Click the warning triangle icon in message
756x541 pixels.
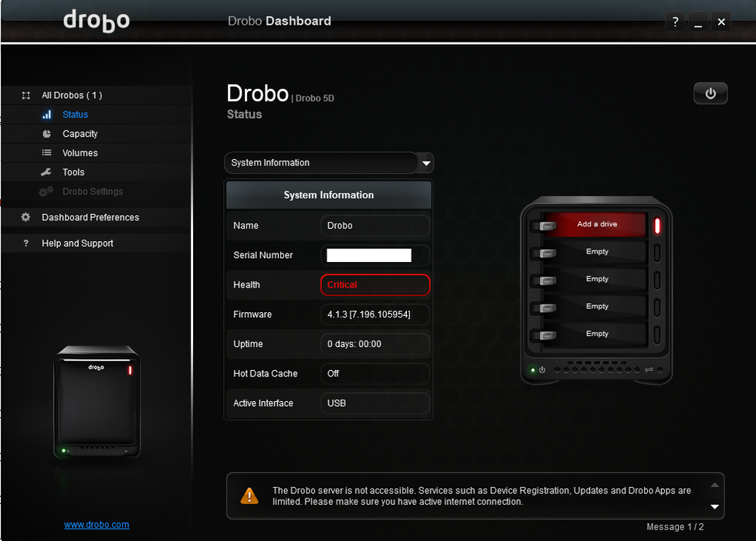coord(249,495)
